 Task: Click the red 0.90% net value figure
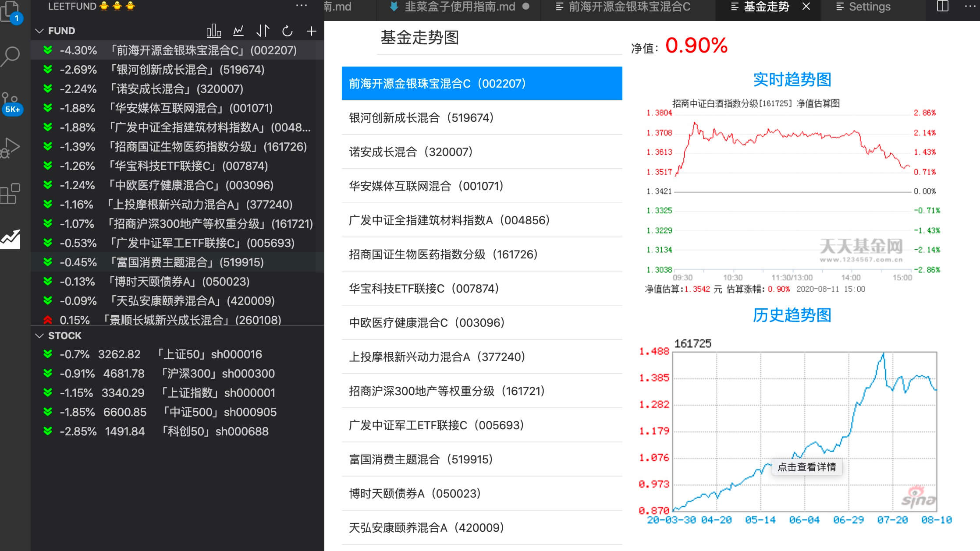tap(696, 46)
